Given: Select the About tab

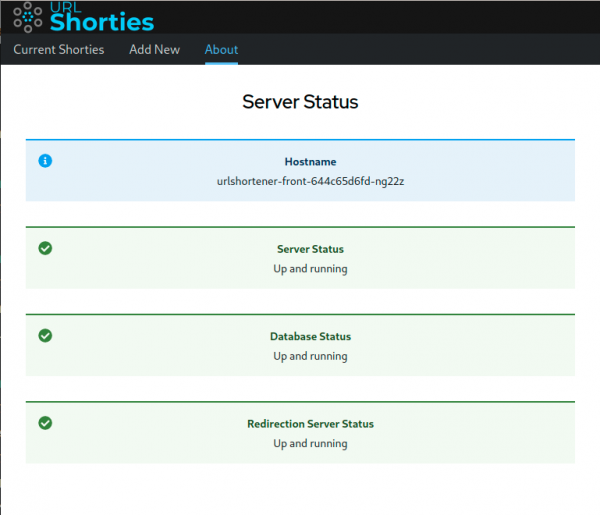Looking at the screenshot, I should [221, 49].
